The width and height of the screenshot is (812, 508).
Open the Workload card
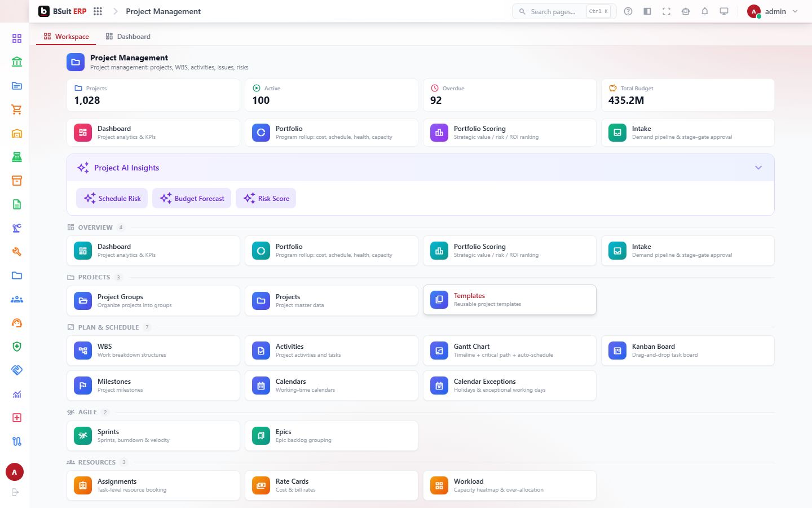[x=509, y=485]
